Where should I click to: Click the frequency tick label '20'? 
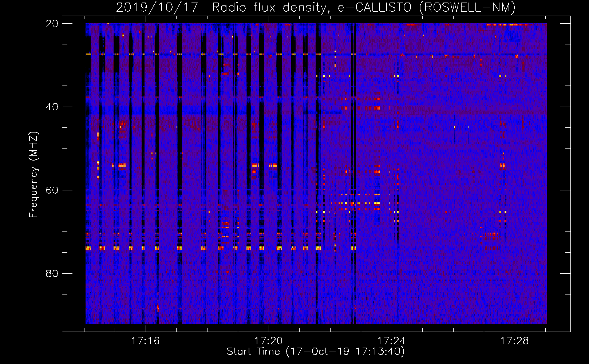[52, 24]
